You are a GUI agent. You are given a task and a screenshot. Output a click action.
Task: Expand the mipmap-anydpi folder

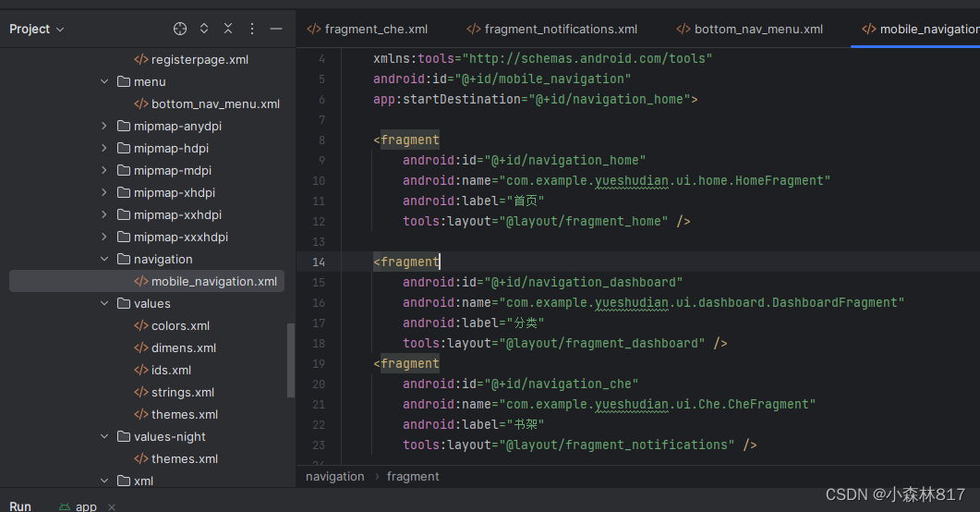tap(104, 126)
